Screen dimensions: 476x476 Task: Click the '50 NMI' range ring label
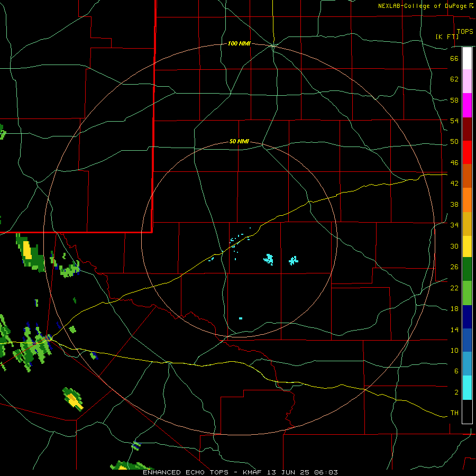coord(239,141)
